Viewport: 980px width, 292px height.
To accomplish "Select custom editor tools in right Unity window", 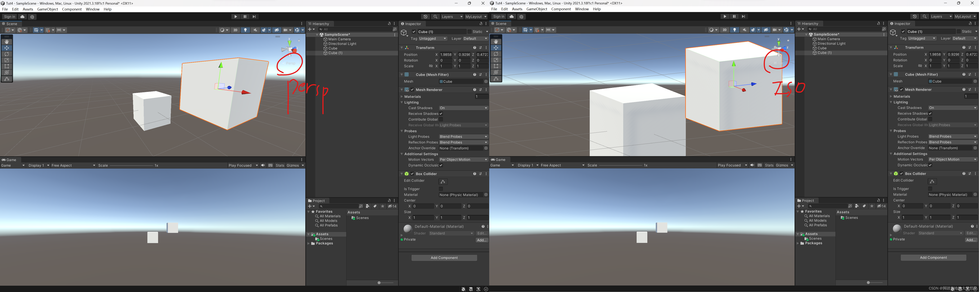I will tap(496, 79).
